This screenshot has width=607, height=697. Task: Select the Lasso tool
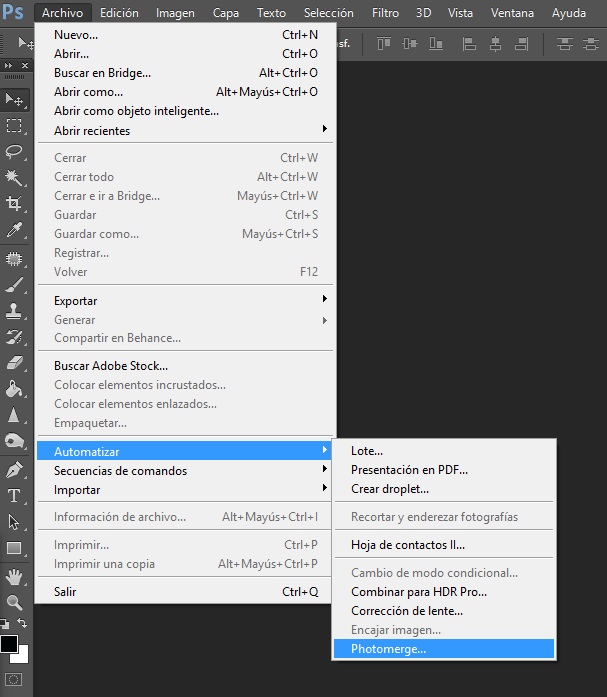click(x=14, y=152)
